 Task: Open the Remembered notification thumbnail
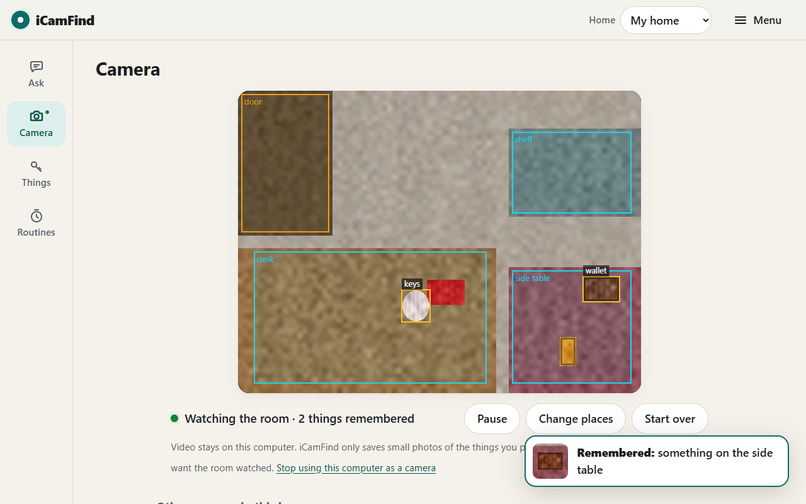tap(550, 461)
